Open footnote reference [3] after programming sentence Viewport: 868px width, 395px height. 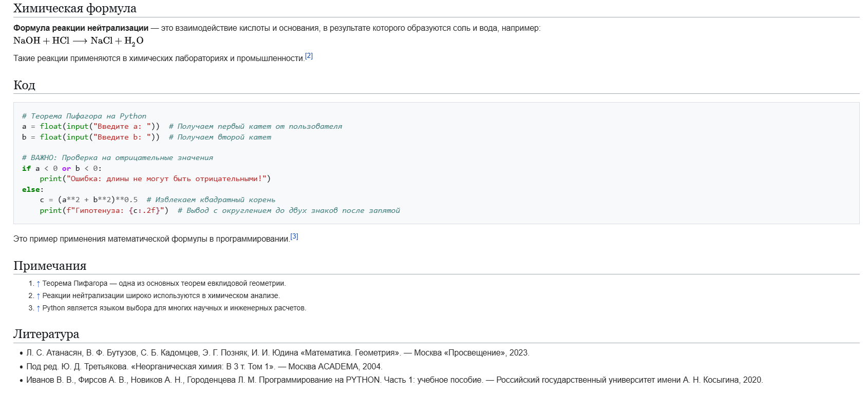click(x=294, y=236)
